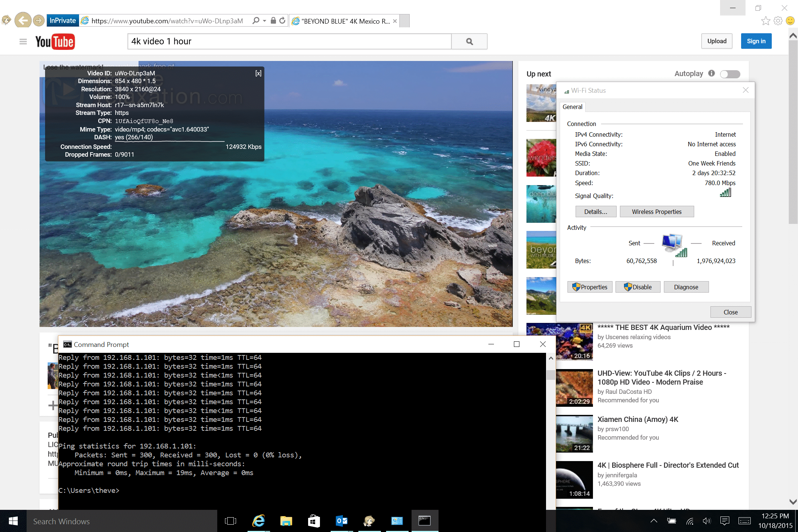The width and height of the screenshot is (798, 532).
Task: Click the Favorites star icon
Action: pyautogui.click(x=765, y=21)
